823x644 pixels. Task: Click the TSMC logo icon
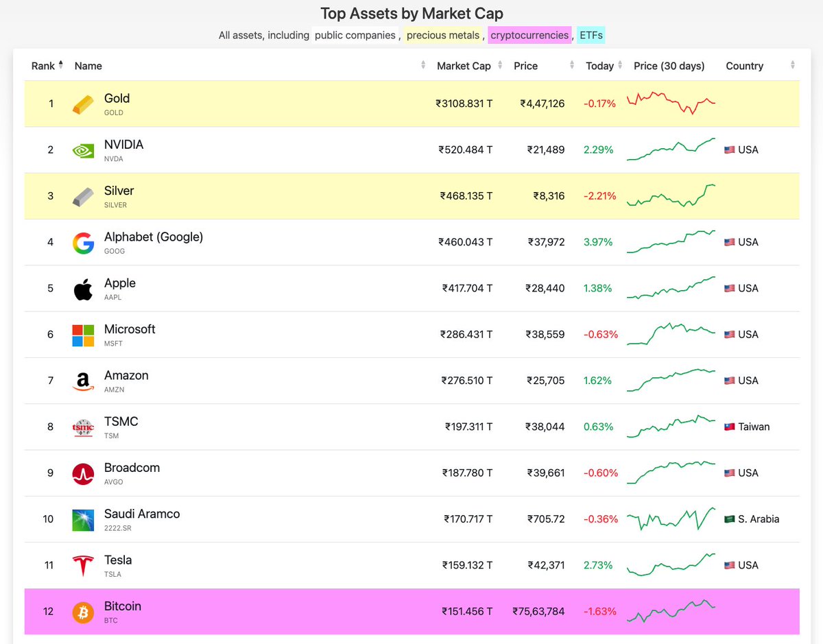click(x=83, y=427)
